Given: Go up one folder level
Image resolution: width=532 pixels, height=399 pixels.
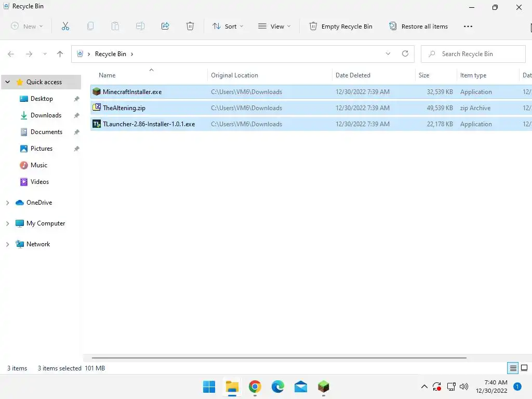Looking at the screenshot, I should tap(60, 54).
